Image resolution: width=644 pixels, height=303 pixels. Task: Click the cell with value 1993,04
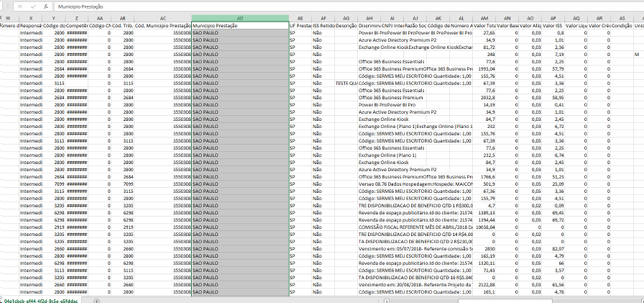click(484, 68)
